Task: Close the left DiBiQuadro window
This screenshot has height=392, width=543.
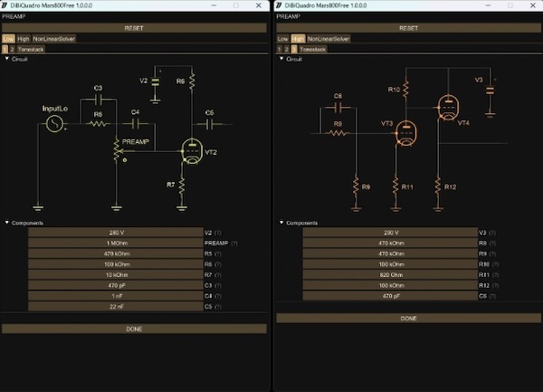Action: click(x=258, y=5)
